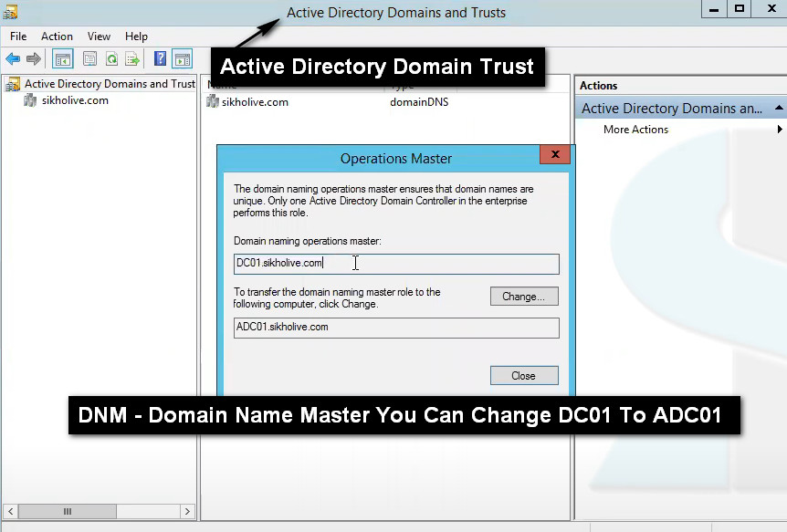Open the Help menu

click(x=136, y=37)
